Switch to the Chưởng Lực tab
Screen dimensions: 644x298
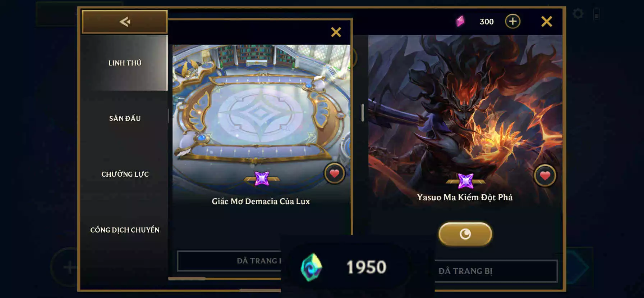(124, 174)
